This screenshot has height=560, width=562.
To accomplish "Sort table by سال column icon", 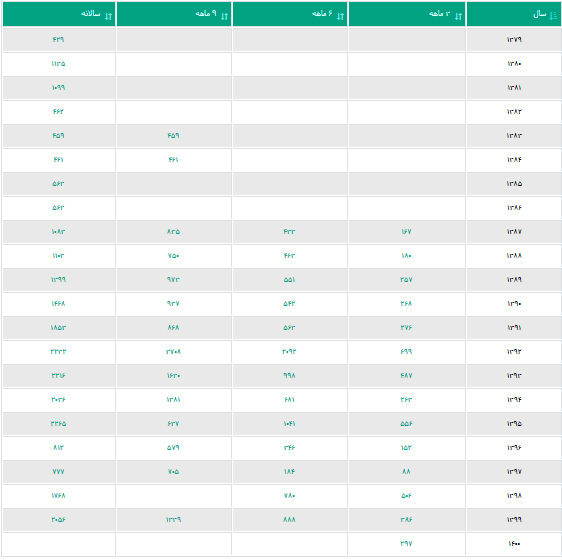I will [553, 15].
